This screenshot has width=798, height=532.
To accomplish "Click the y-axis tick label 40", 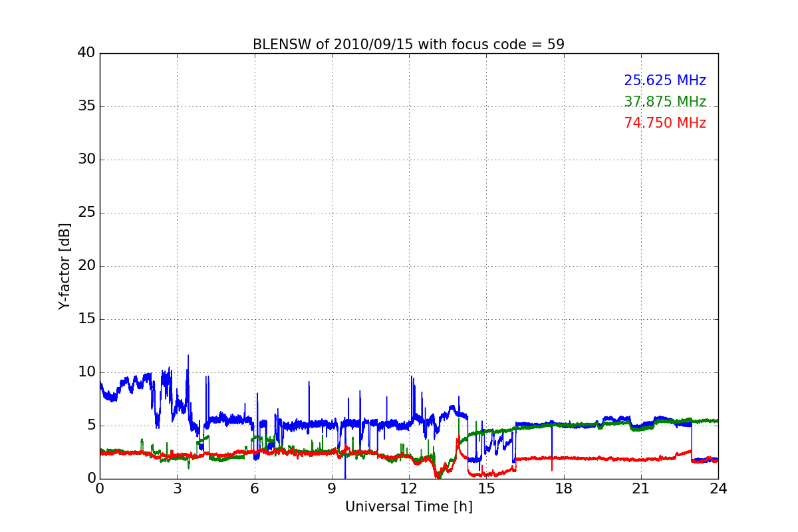I will pyautogui.click(x=86, y=53).
